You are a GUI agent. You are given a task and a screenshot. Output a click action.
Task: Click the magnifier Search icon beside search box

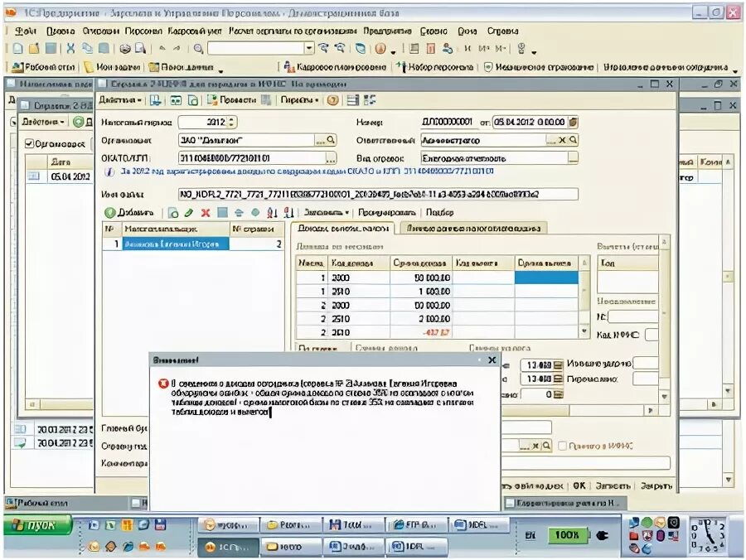pos(198,48)
